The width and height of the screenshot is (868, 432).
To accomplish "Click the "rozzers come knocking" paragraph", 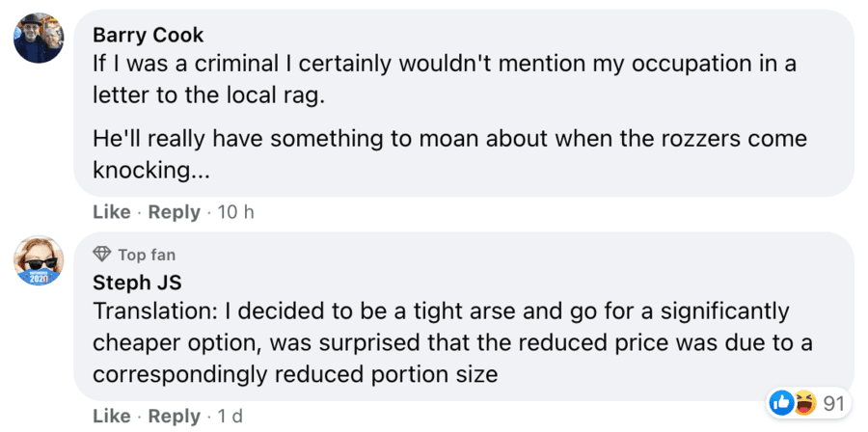I will point(448,154).
